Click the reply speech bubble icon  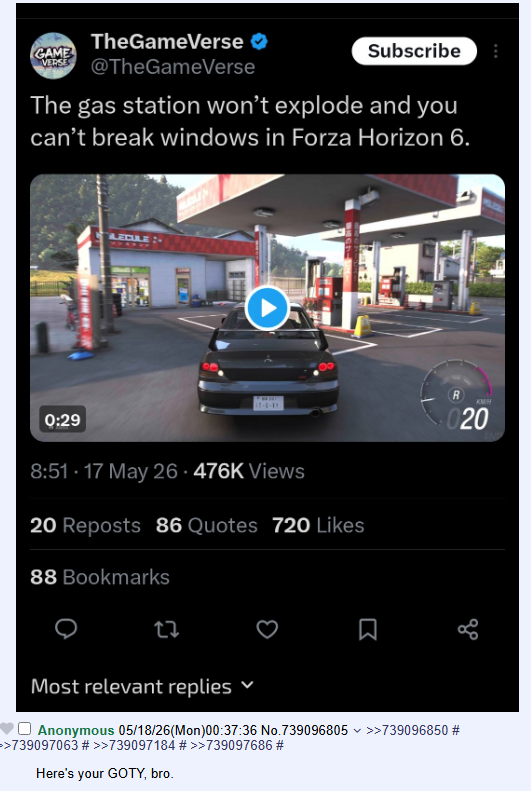click(x=66, y=629)
